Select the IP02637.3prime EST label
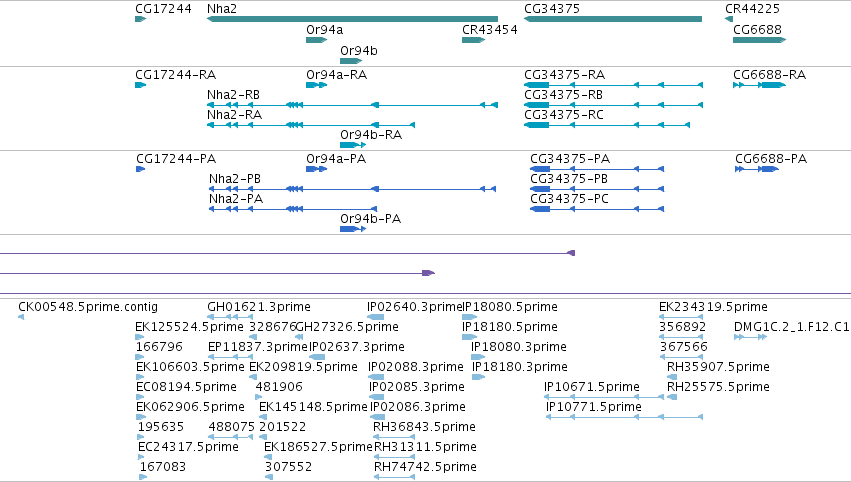Viewport: 851px width, 482px height. click(357, 347)
